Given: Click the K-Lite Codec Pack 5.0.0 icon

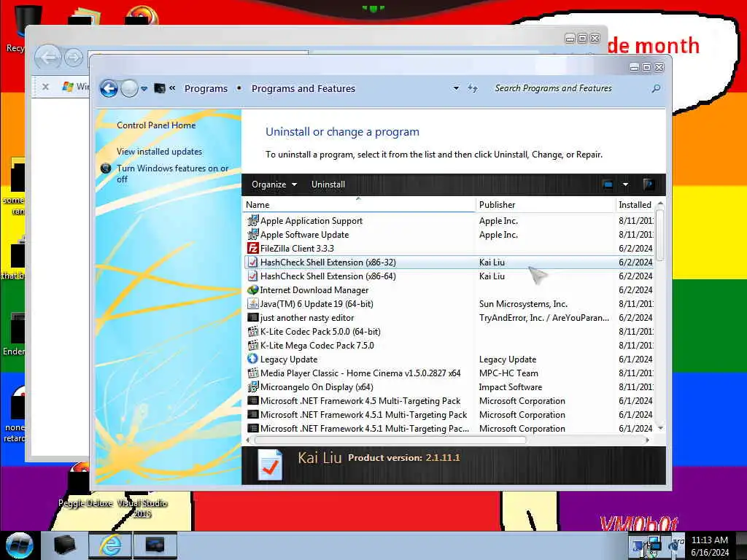Looking at the screenshot, I should (253, 331).
